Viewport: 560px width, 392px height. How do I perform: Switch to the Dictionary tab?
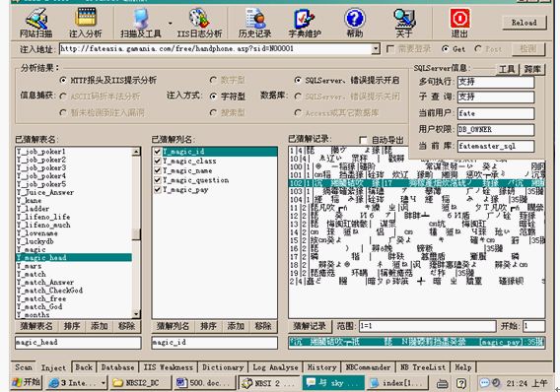(223, 367)
